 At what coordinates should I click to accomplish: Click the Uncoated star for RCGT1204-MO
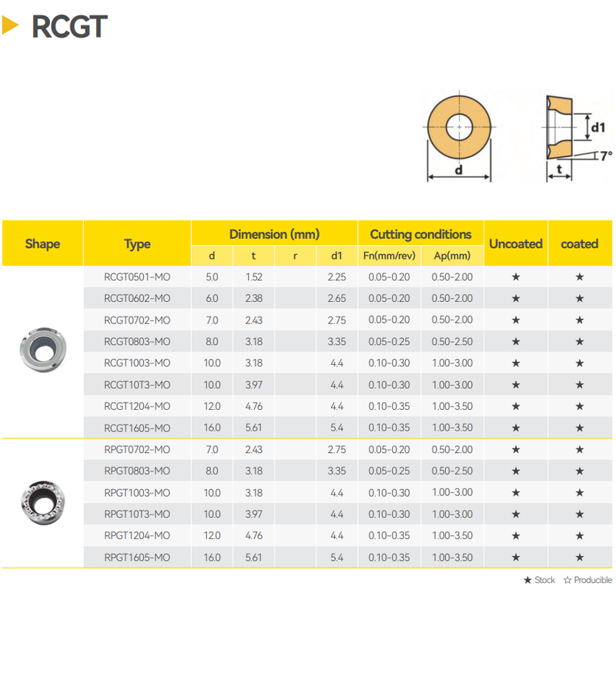(x=516, y=406)
